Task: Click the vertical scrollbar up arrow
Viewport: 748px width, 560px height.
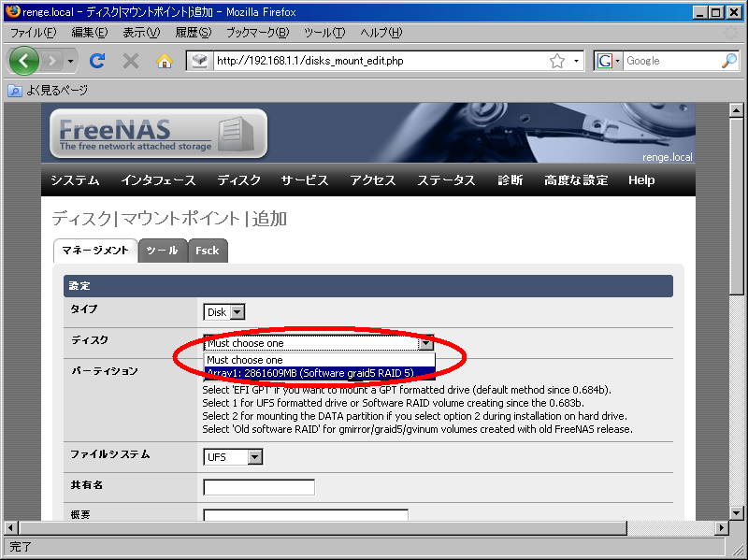Action: pos(736,110)
